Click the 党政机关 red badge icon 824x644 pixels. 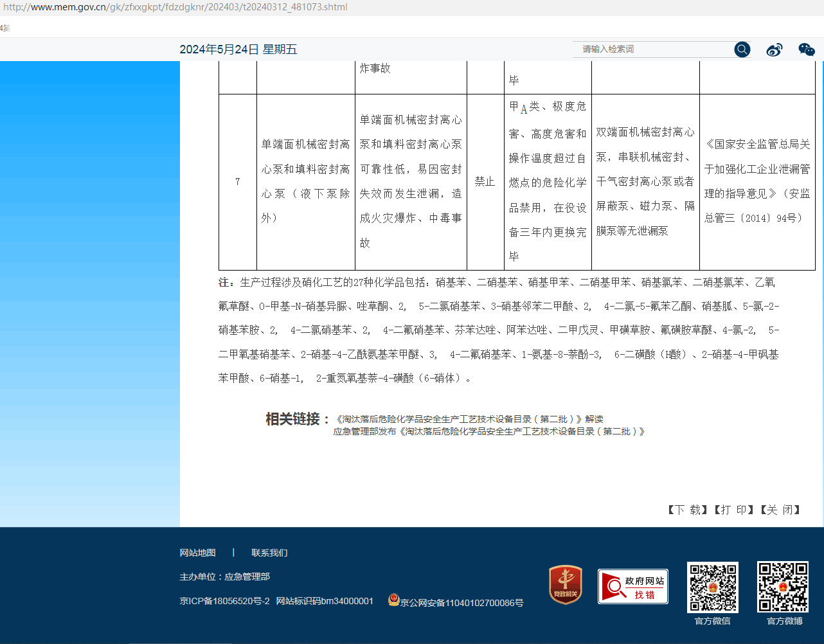pos(565,585)
